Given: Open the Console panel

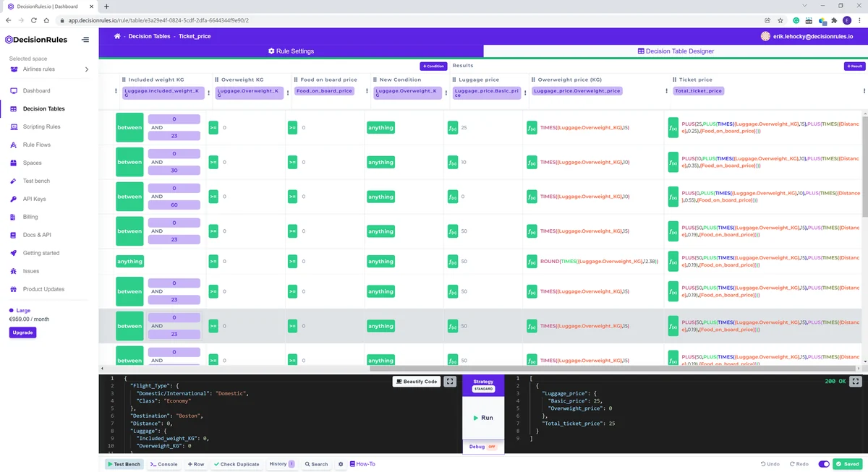Looking at the screenshot, I should [x=163, y=464].
